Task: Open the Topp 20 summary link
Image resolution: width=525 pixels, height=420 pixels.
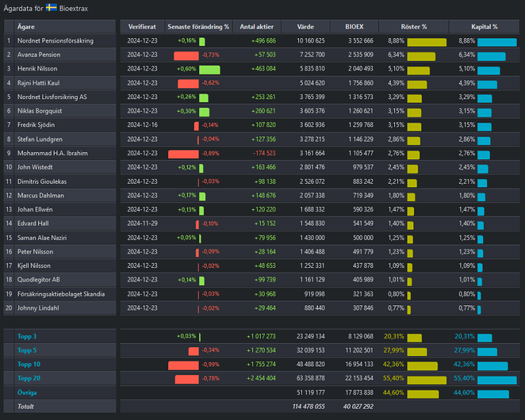Action: [x=29, y=378]
